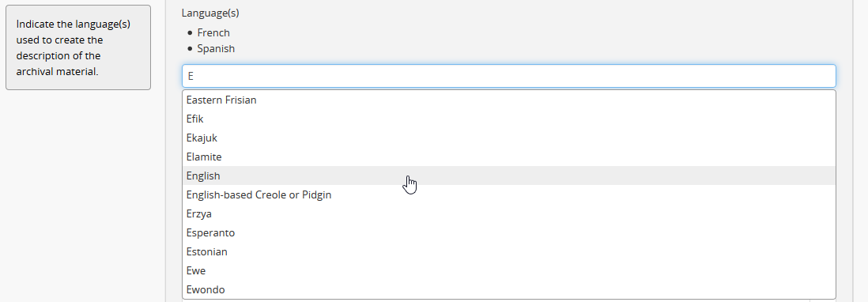Click the Spanish selected language entry
Viewport: 868px width, 302px height.
click(216, 49)
